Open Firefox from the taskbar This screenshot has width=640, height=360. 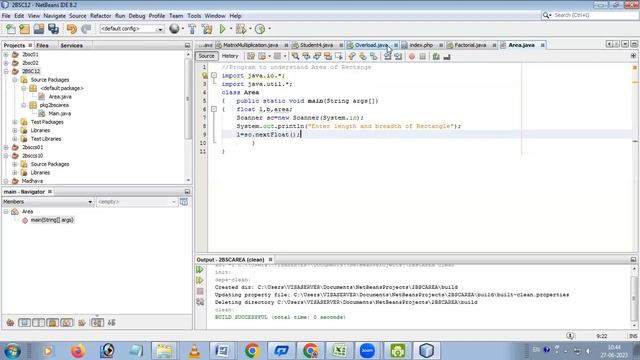coord(78,351)
